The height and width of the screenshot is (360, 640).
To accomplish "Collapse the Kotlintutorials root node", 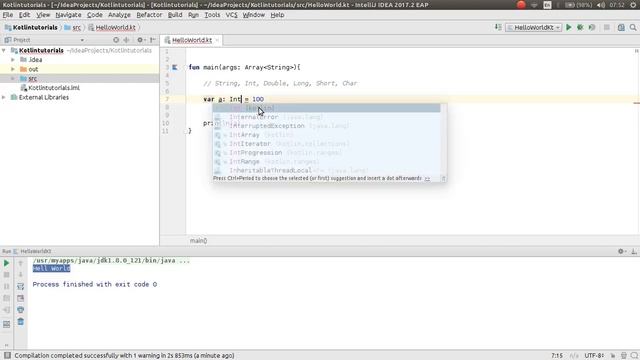I will pyautogui.click(x=4, y=51).
